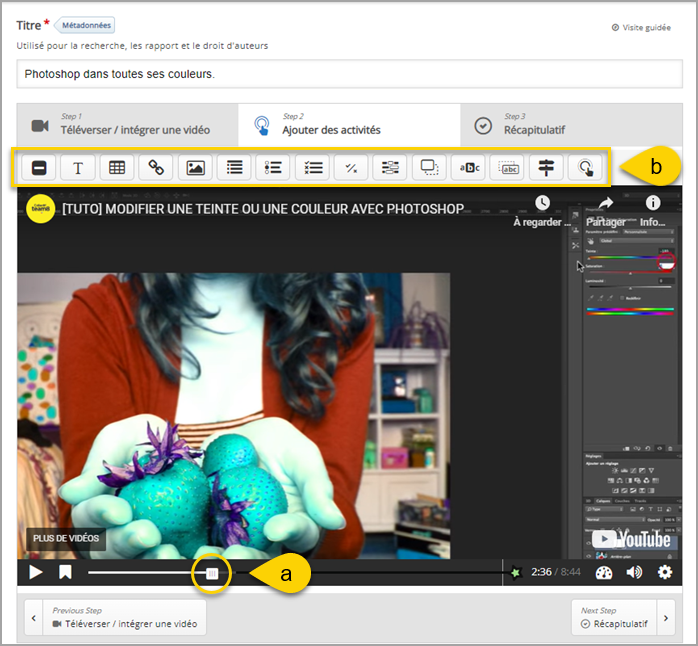Click the YouTube 'À regarder' clock icon
The height and width of the screenshot is (646, 698).
(x=542, y=203)
